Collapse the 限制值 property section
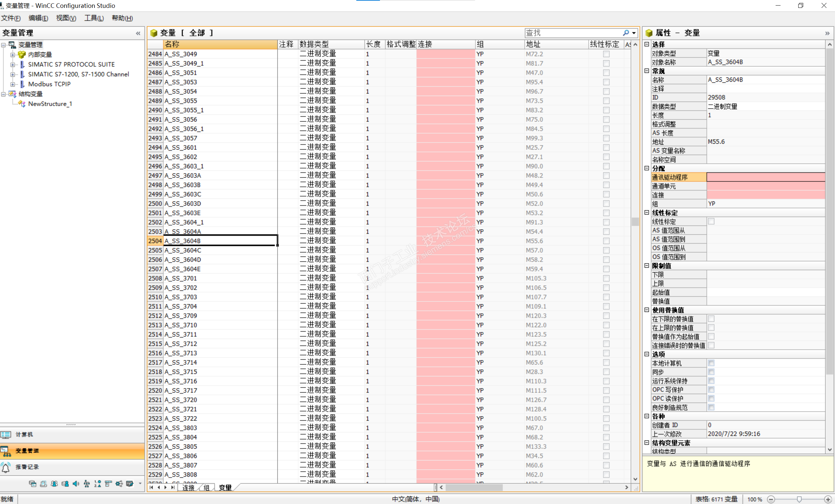835x504 pixels. [647, 266]
